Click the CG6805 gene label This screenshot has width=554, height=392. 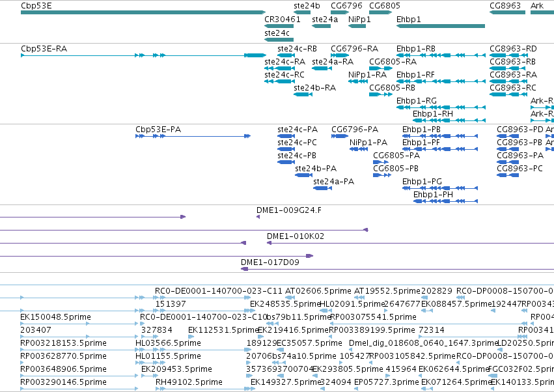click(x=385, y=6)
